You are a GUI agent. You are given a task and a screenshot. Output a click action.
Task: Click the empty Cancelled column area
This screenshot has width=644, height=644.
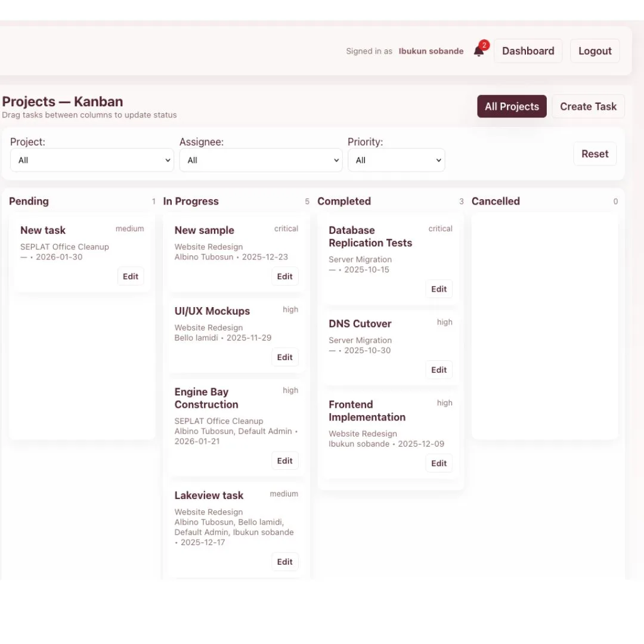click(x=544, y=326)
